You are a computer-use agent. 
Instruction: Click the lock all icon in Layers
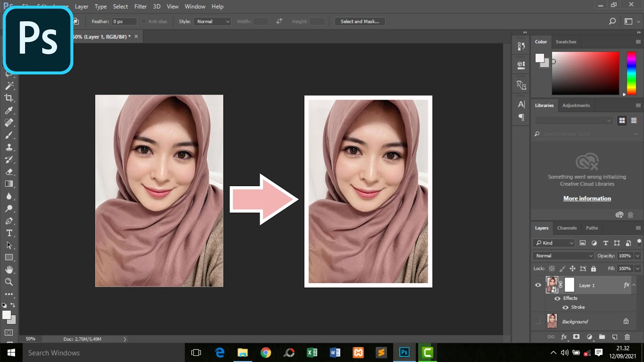click(x=593, y=269)
